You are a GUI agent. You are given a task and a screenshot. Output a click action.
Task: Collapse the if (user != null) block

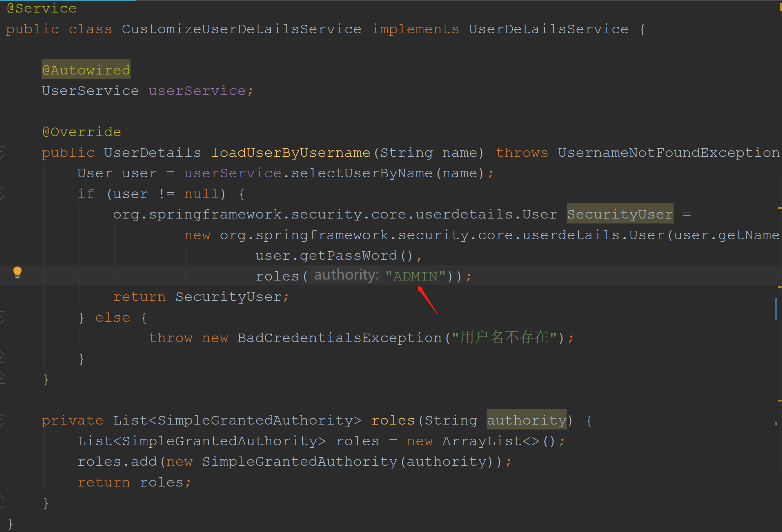pyautogui.click(x=2, y=194)
